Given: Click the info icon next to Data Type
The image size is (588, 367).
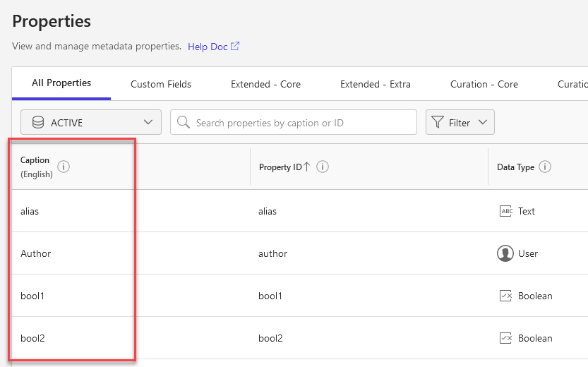Looking at the screenshot, I should coord(545,167).
